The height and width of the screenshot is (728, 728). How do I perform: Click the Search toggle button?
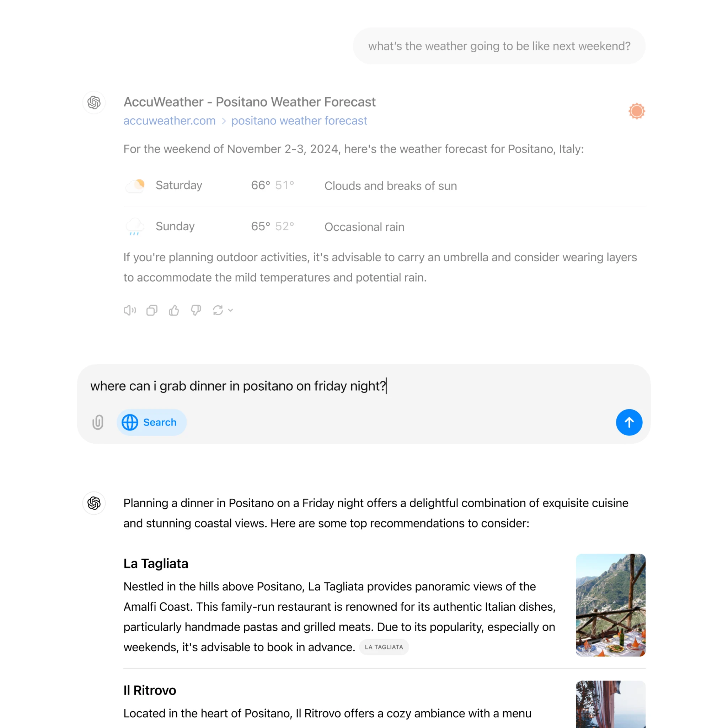[150, 422]
